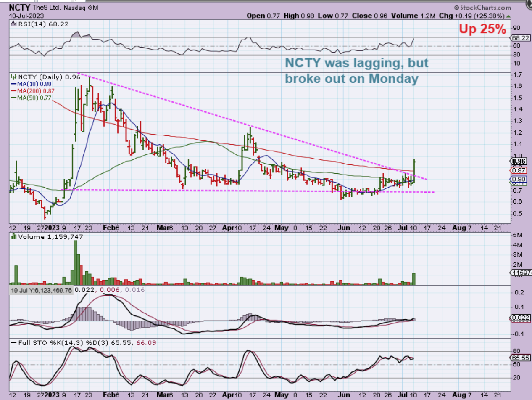532x400 pixels.
Task: Click the 19 Jul Y:6,123,469.76 tooltip
Action: click(40, 290)
